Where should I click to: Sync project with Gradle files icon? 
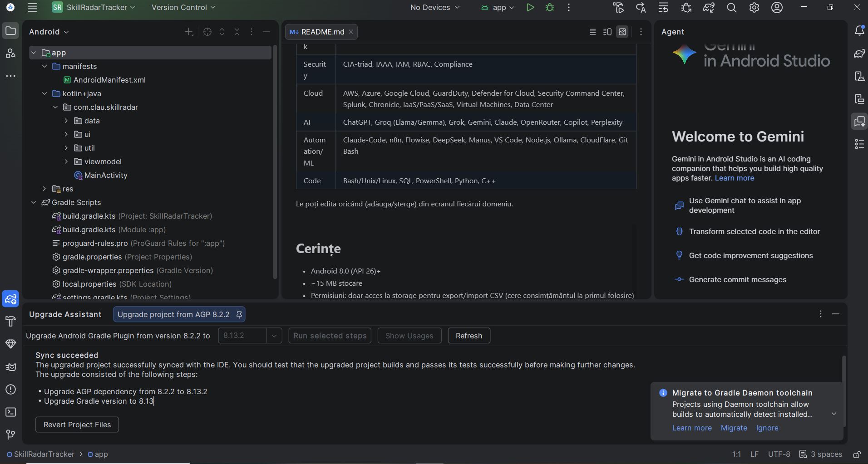pos(709,8)
